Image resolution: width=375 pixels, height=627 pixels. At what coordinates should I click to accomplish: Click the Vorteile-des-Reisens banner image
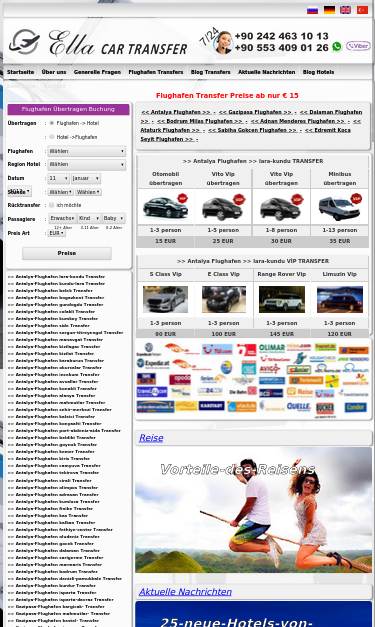(253, 510)
